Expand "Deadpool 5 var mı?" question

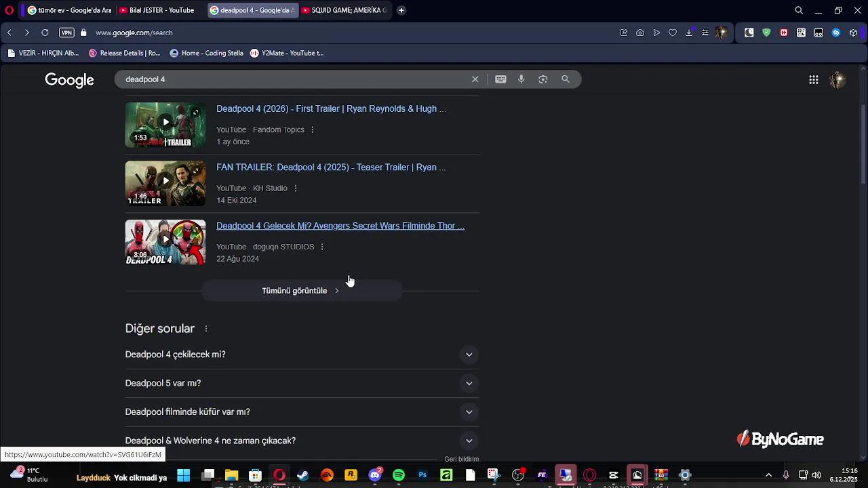point(302,384)
